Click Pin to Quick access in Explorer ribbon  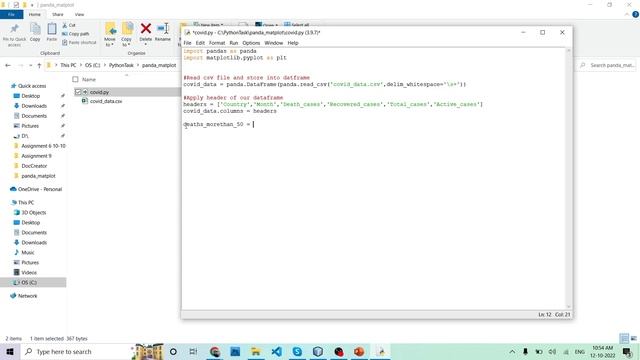point(14,34)
